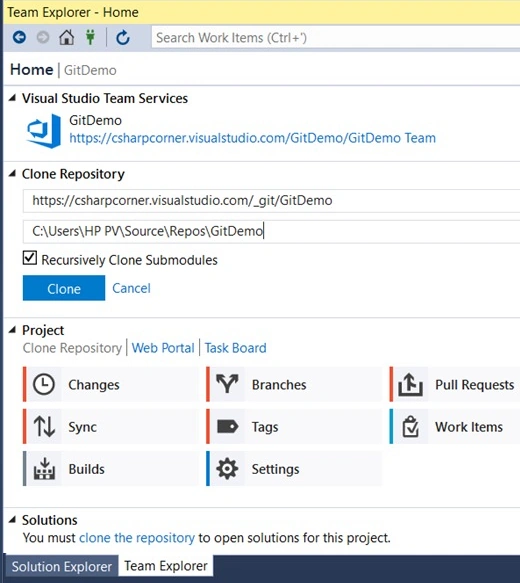The width and height of the screenshot is (520, 583).
Task: Open the Builds tile
Action: (111, 469)
